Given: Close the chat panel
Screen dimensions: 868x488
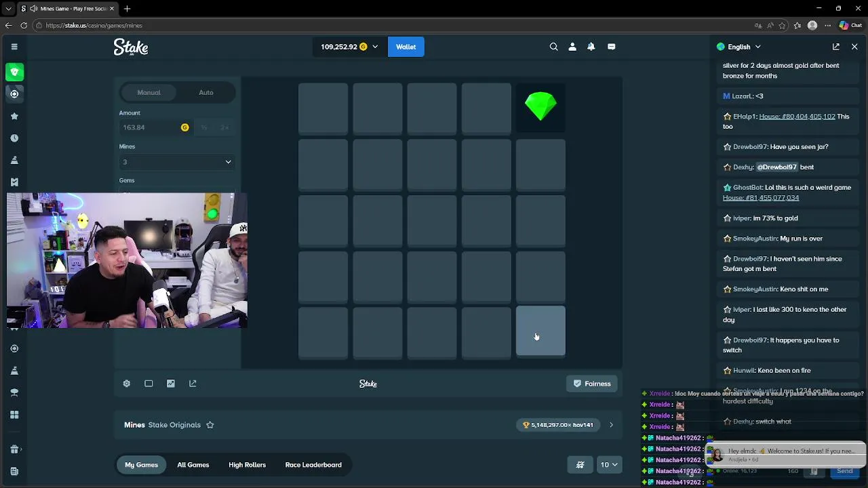Looking at the screenshot, I should [x=854, y=47].
